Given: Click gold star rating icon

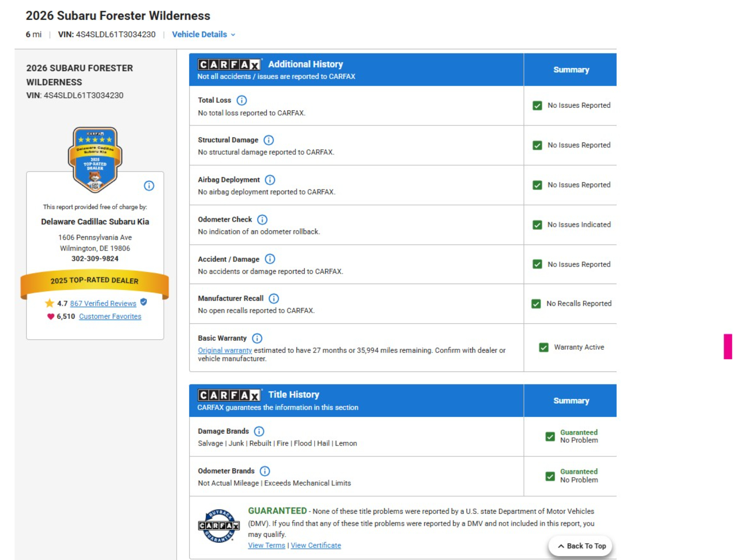Looking at the screenshot, I should [x=50, y=303].
